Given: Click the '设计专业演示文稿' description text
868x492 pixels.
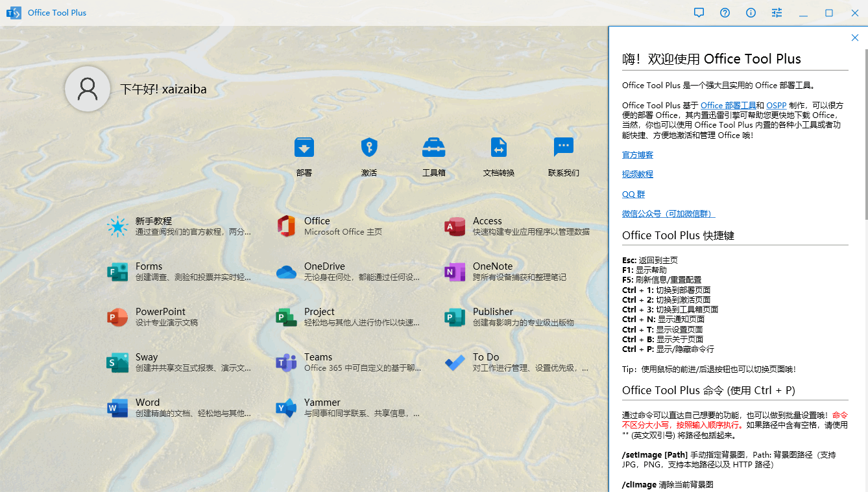Looking at the screenshot, I should (x=167, y=323).
